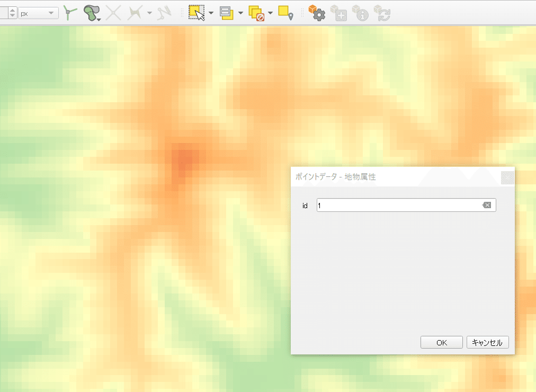The image size is (536, 392).
Task: Click the greyed snap on intersection icon
Action: (x=113, y=13)
